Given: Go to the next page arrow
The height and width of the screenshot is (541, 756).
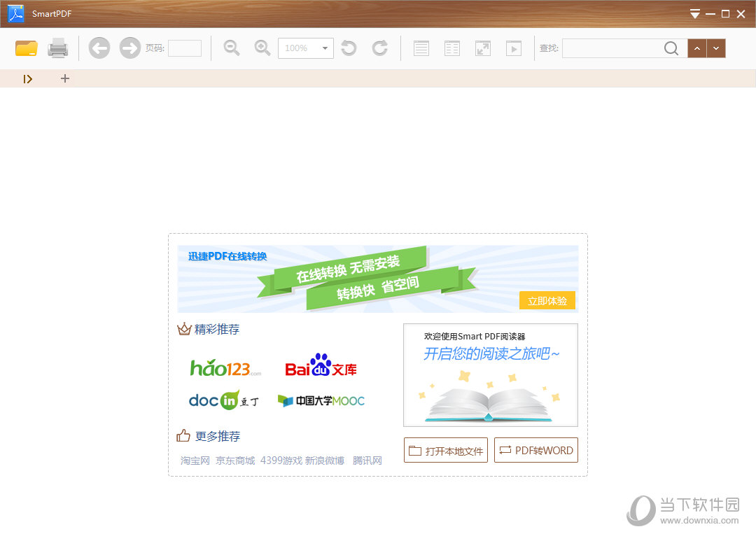Looking at the screenshot, I should tap(129, 48).
